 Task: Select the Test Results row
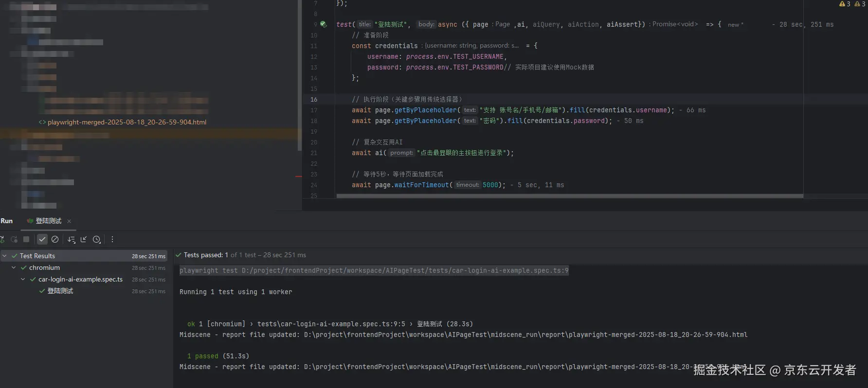[x=84, y=256]
